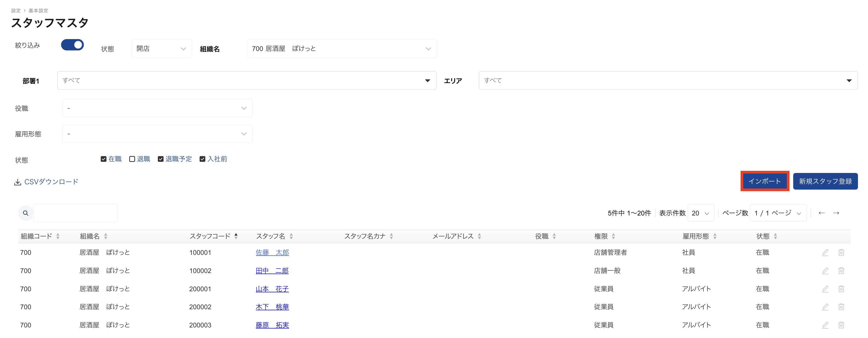
Task: Open 組織名 dropdown 700 居酒屋 ぽけっと
Action: tap(342, 49)
